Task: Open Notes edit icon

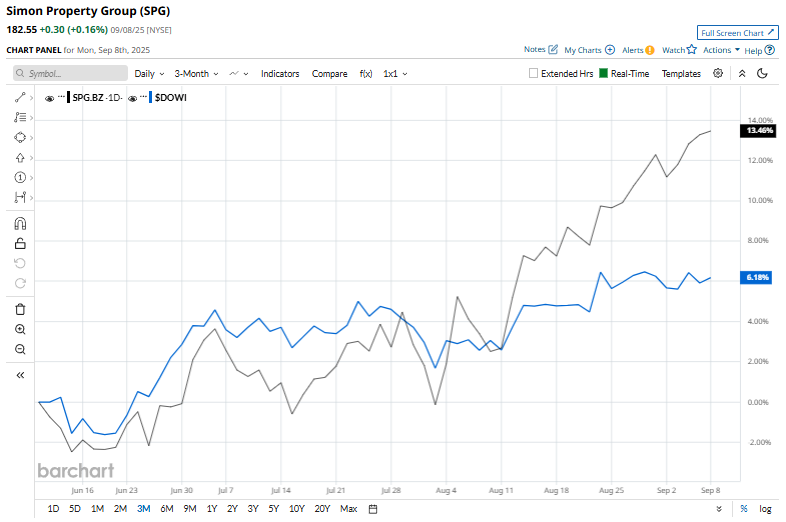Action: tap(553, 49)
